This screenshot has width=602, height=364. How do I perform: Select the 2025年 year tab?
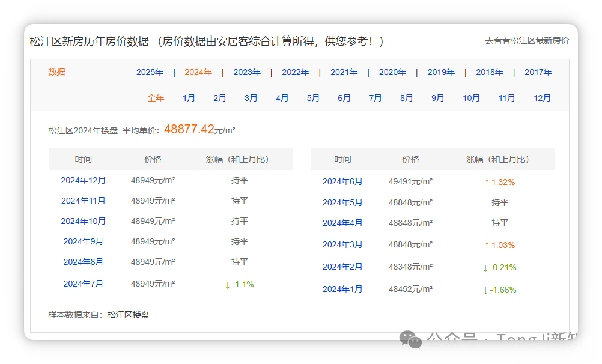coord(150,72)
